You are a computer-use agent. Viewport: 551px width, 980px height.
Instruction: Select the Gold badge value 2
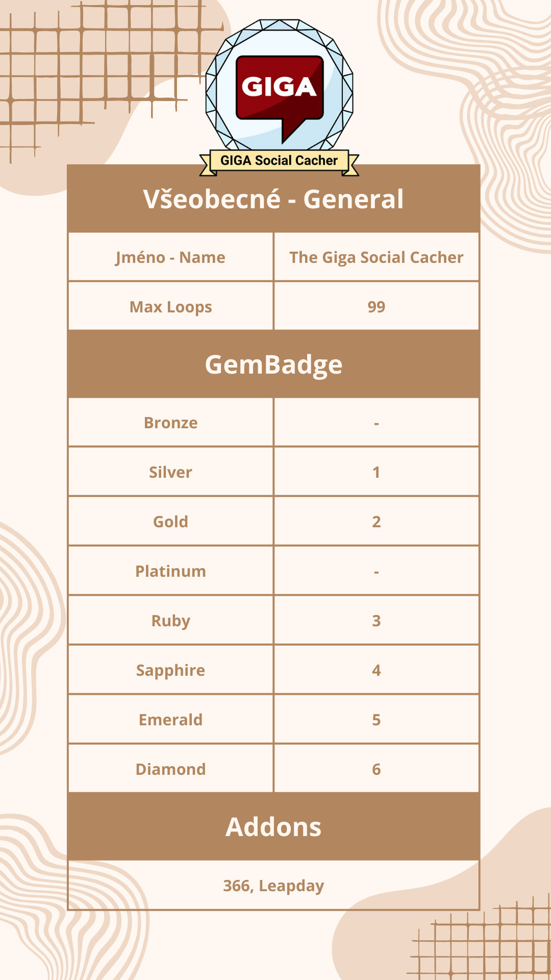click(376, 522)
